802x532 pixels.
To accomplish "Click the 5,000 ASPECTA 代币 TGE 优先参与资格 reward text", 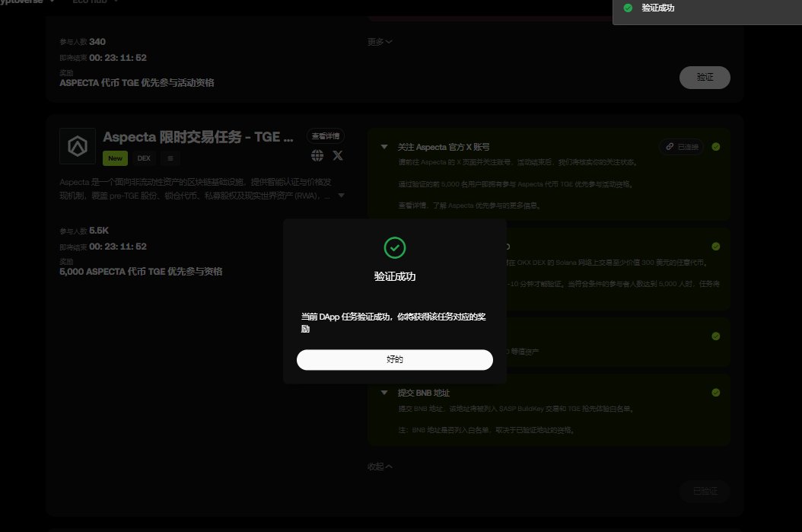I will point(141,272).
